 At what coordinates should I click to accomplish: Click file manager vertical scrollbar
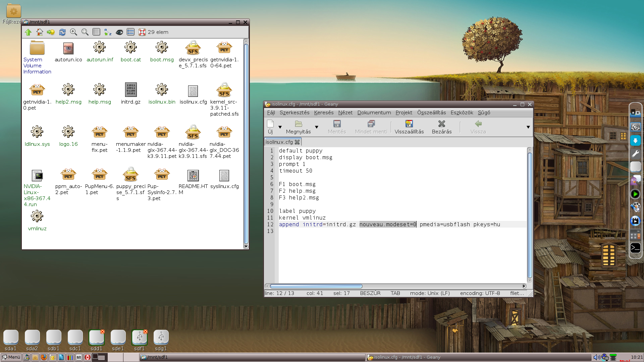pos(246,143)
